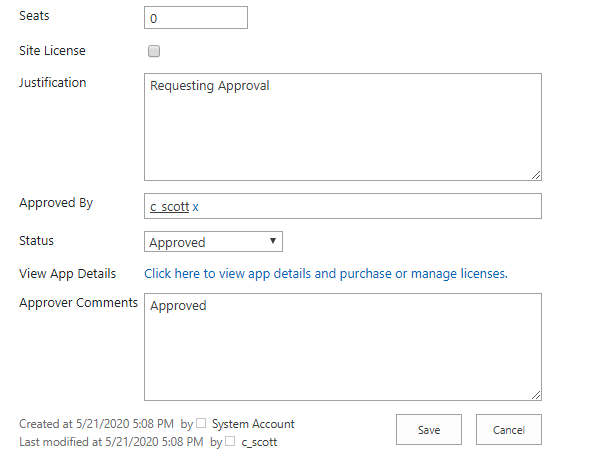Click the Approved By people picker field
Viewport: 590px width, 468px height.
pos(343,206)
